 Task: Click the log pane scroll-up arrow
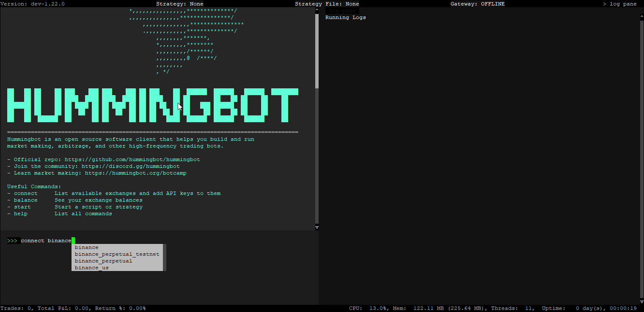[x=642, y=9]
